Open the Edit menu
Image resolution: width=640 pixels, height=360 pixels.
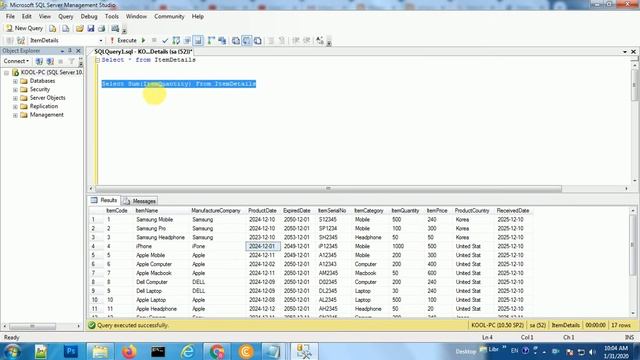(27, 16)
